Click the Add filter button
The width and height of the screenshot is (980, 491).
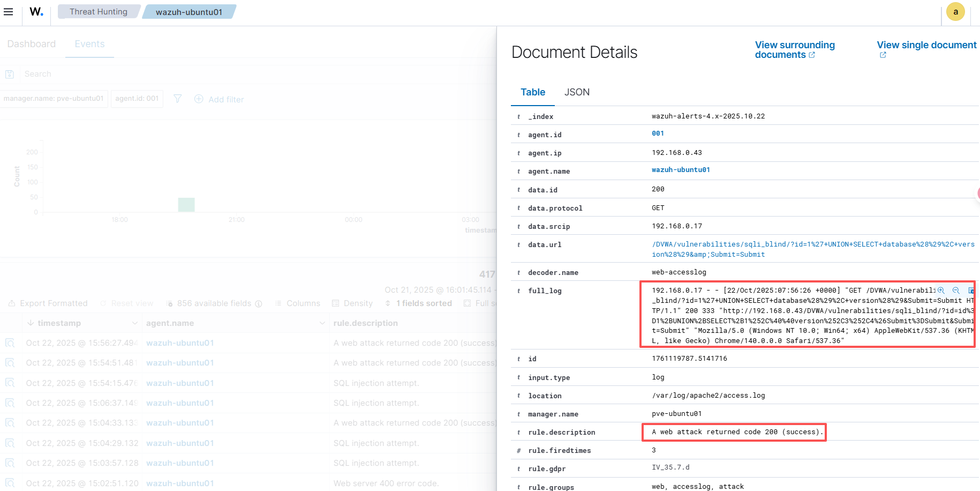[x=219, y=99]
